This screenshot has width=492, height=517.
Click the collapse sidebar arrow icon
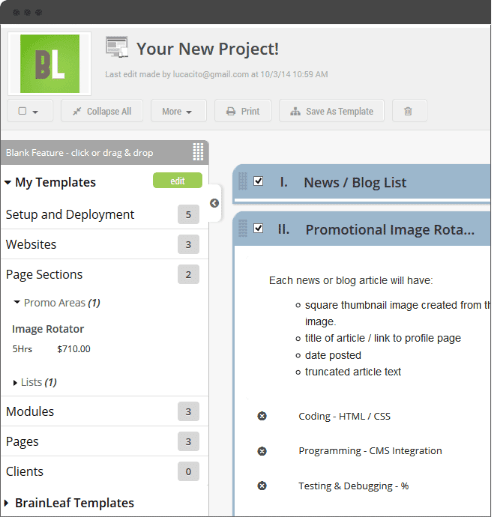click(214, 203)
